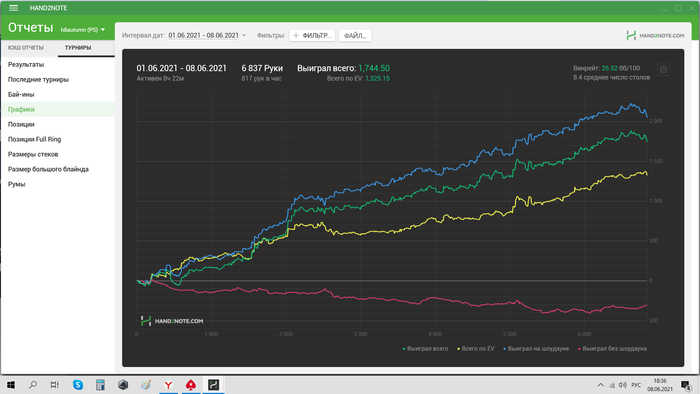Click the date range 01.06.2021 - 08.06.2021 field
Screen dimensions: 700x394
204,35
